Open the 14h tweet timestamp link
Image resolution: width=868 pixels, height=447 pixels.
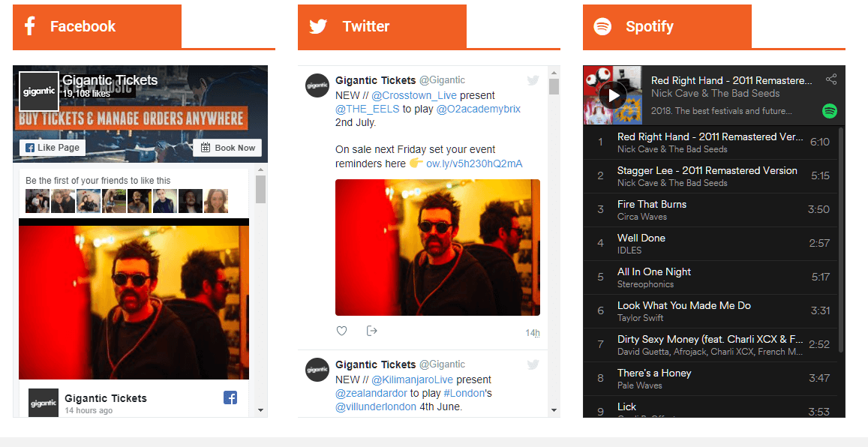coord(532,332)
